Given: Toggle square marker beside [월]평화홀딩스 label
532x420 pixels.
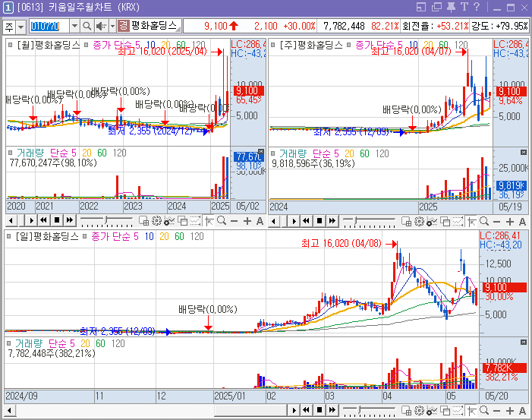Looking at the screenshot, I should pos(10,45).
